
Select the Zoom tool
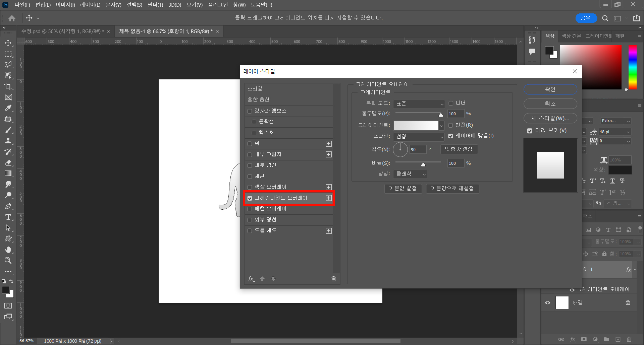coord(8,260)
